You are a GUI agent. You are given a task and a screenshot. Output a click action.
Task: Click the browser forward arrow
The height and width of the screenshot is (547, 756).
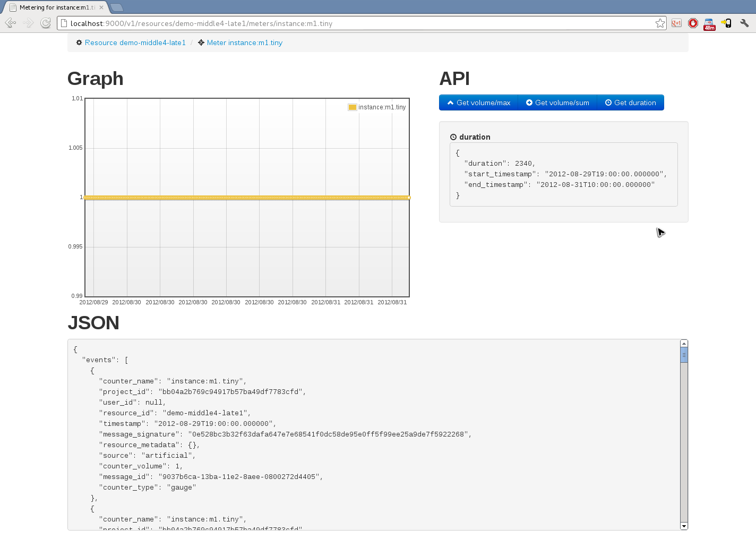tap(28, 23)
